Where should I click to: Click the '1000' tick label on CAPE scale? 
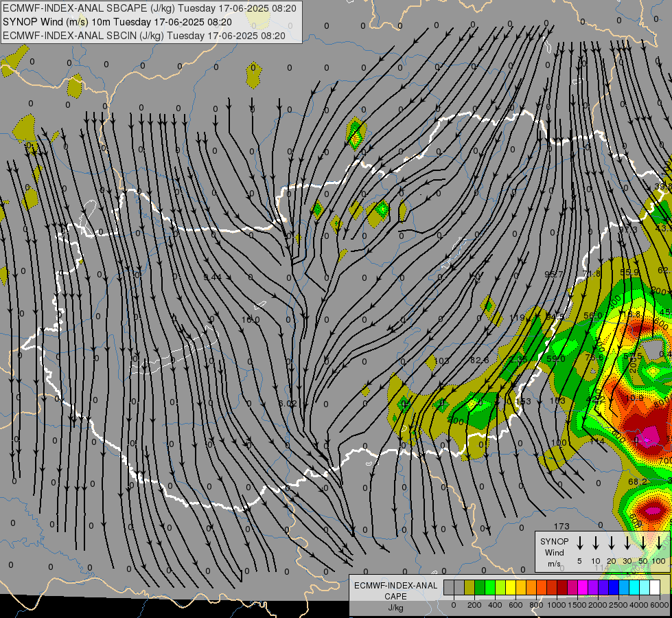[556, 605]
